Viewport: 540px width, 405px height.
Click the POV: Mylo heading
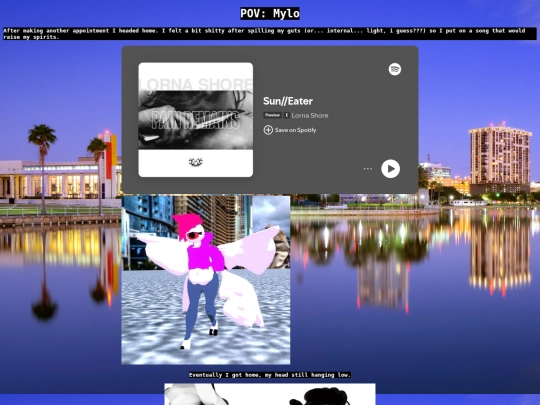(270, 13)
